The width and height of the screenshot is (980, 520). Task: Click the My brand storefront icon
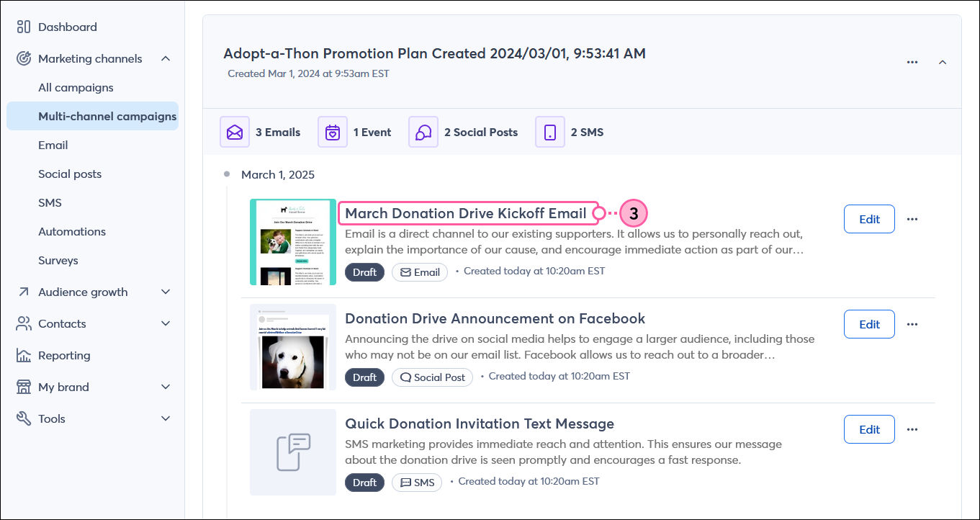(x=24, y=387)
